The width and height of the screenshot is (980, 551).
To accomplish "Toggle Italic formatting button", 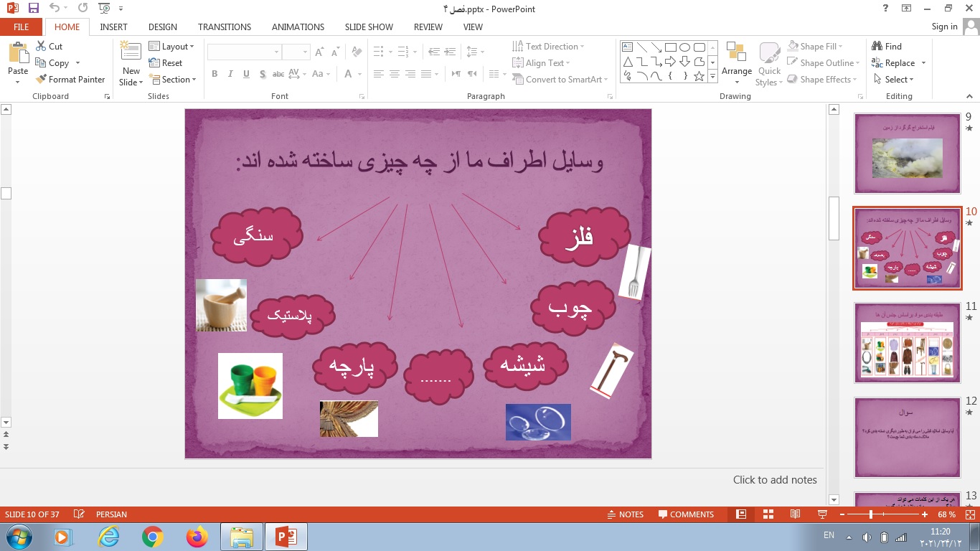I will pyautogui.click(x=230, y=74).
